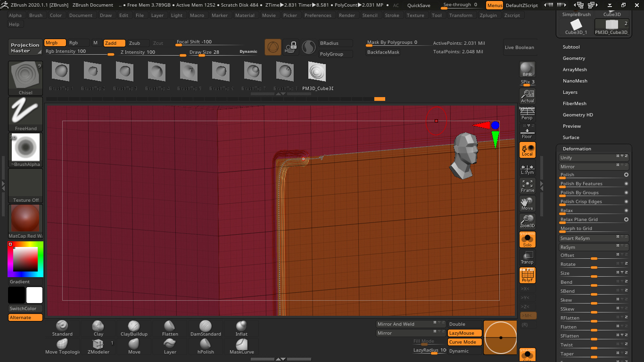Image resolution: width=644 pixels, height=362 pixels.
Task: Open the Preferences menu
Action: 318,16
